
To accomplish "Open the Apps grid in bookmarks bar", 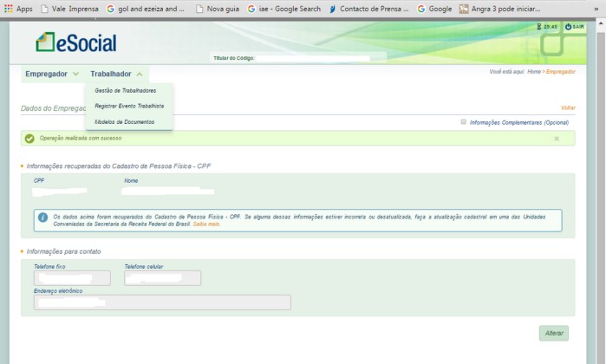I will tap(18, 9).
